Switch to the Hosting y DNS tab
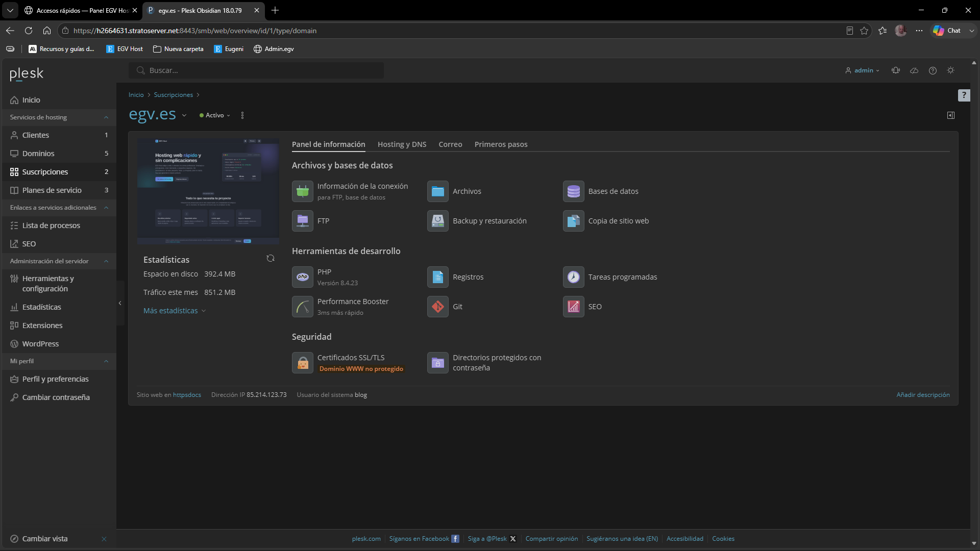This screenshot has height=551, width=980. 402,144
